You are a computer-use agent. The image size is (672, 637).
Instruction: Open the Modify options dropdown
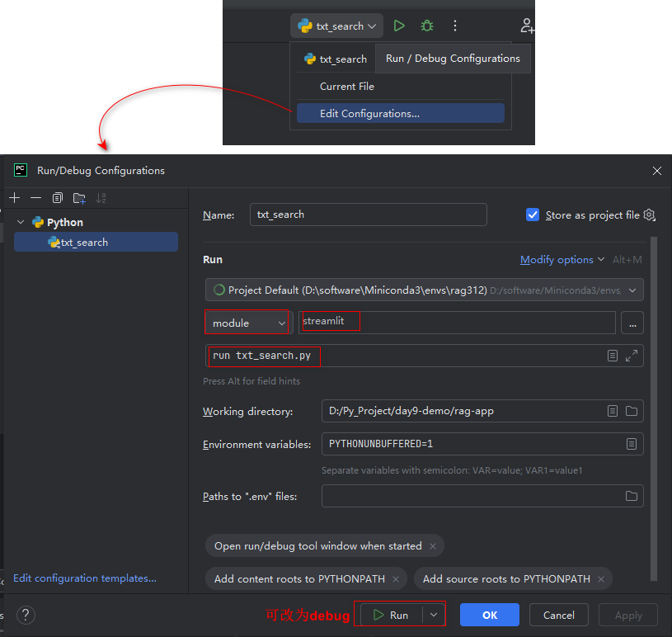(x=562, y=260)
